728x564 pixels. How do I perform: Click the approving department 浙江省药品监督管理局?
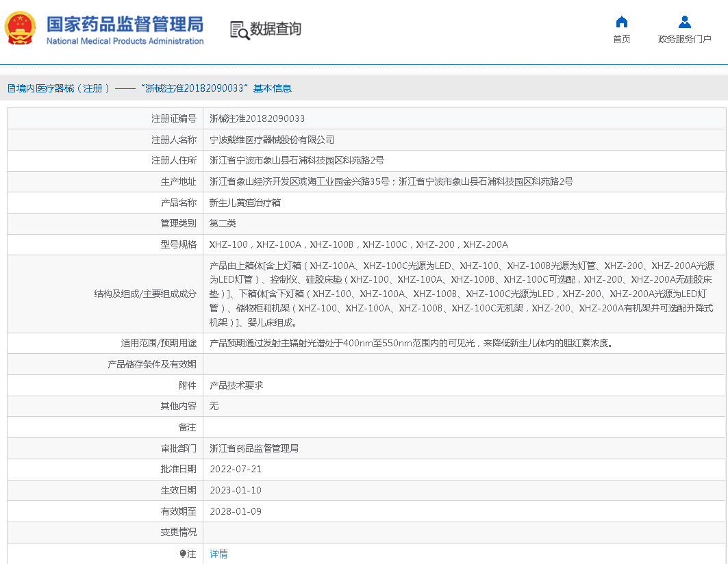[x=253, y=448]
